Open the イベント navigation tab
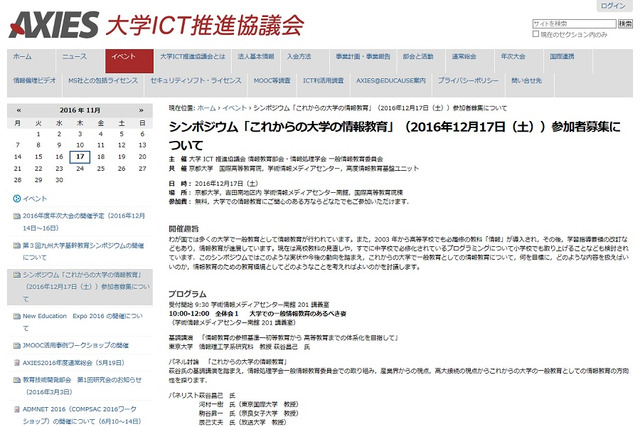Image resolution: width=640 pixels, height=426 pixels. [x=129, y=61]
